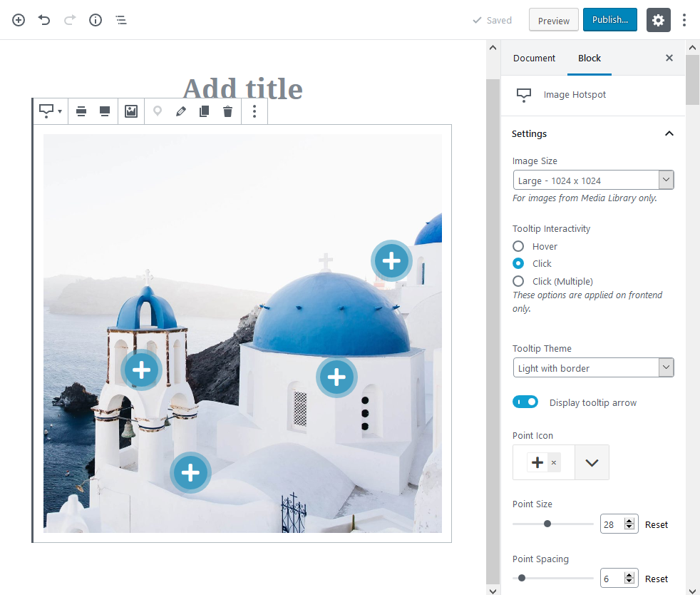Close the settings sidebar
This screenshot has height=595, width=700.
coord(669,58)
